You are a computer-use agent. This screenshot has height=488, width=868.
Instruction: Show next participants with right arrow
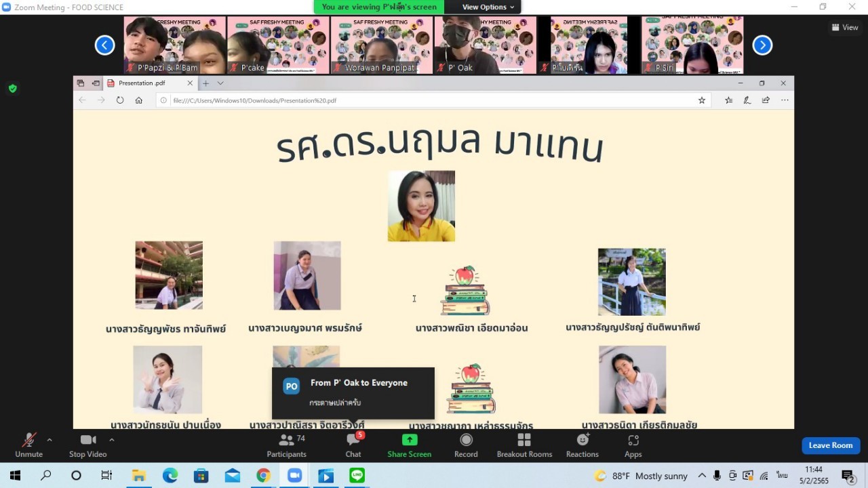coord(762,45)
